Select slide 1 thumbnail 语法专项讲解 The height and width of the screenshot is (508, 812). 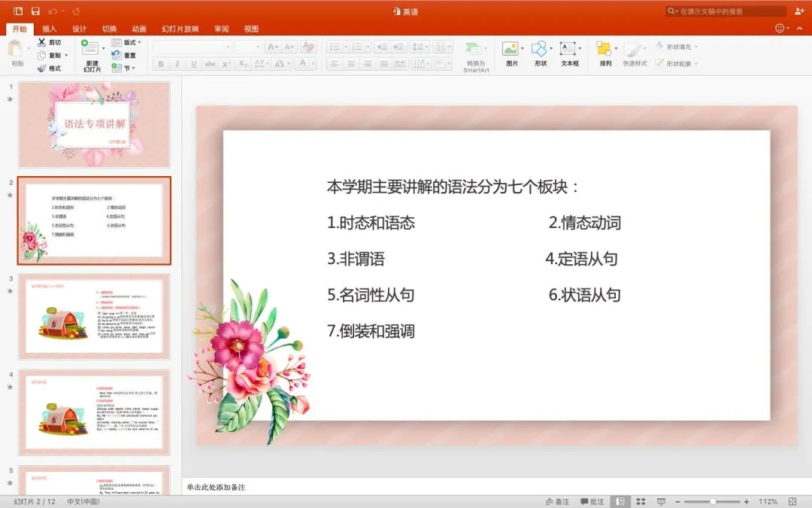(94, 124)
